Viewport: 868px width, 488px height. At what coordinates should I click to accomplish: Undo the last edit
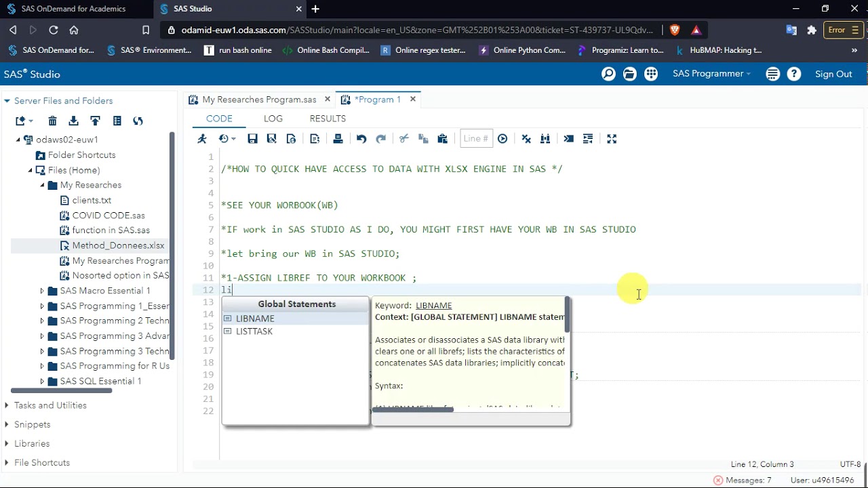click(x=361, y=139)
